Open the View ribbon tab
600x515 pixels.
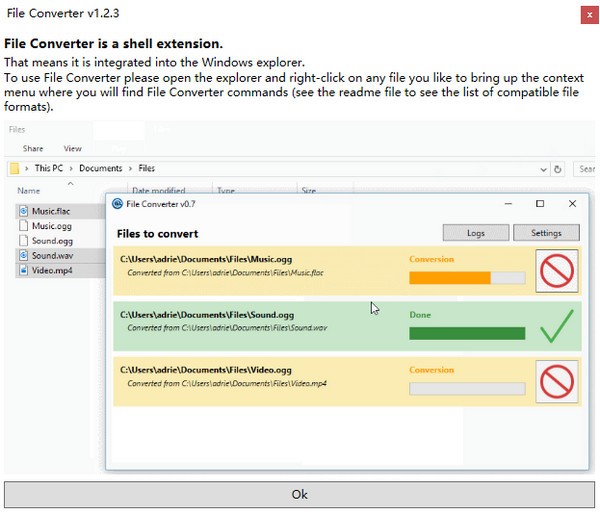pyautogui.click(x=72, y=148)
